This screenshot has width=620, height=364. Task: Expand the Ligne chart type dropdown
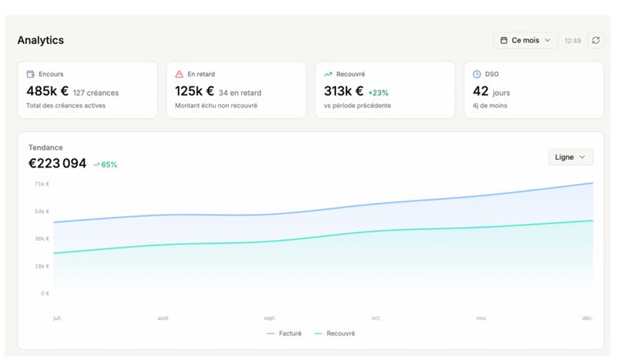(x=570, y=157)
